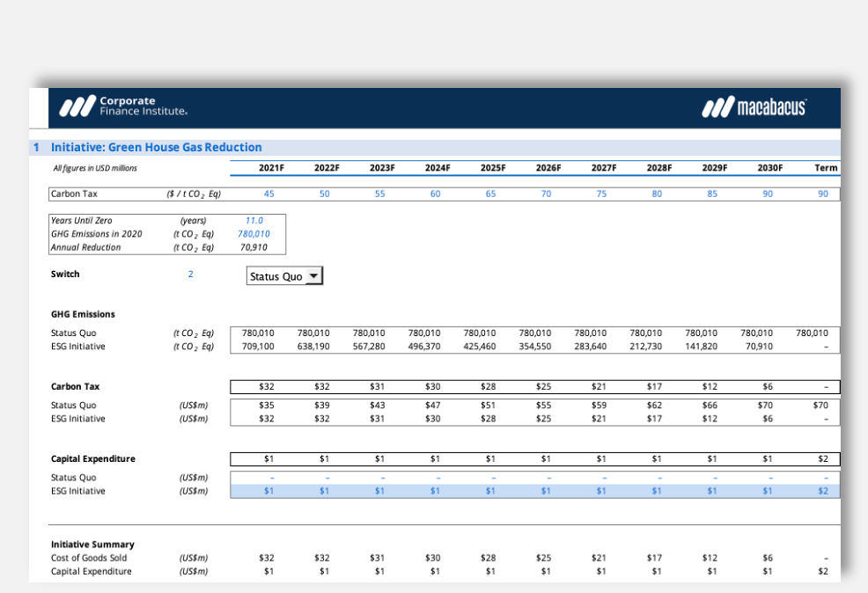Click the Macabacus logo in header
868x593 pixels.
coord(754,107)
